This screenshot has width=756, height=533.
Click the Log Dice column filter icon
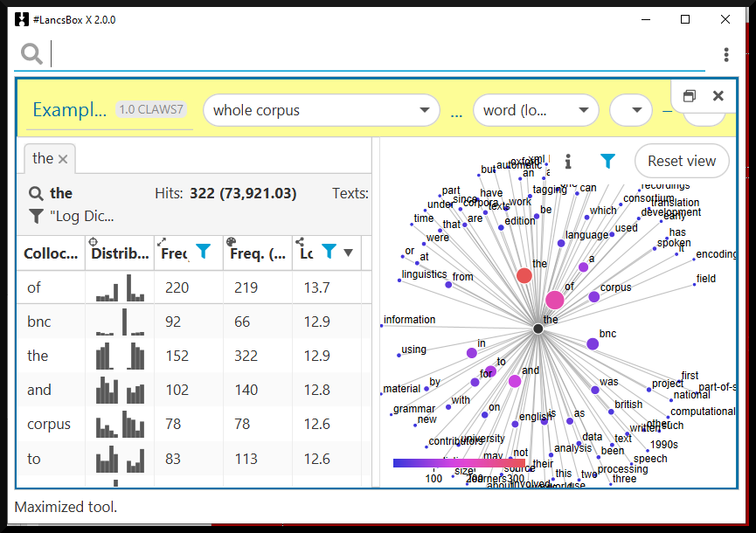coord(329,253)
